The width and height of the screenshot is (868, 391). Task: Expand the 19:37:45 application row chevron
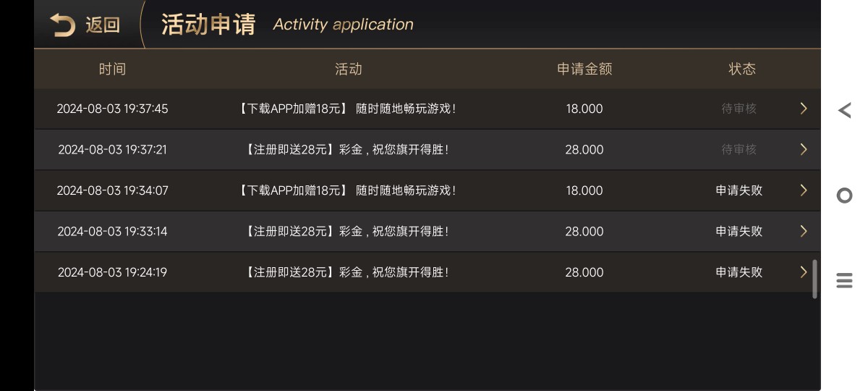[x=803, y=109]
